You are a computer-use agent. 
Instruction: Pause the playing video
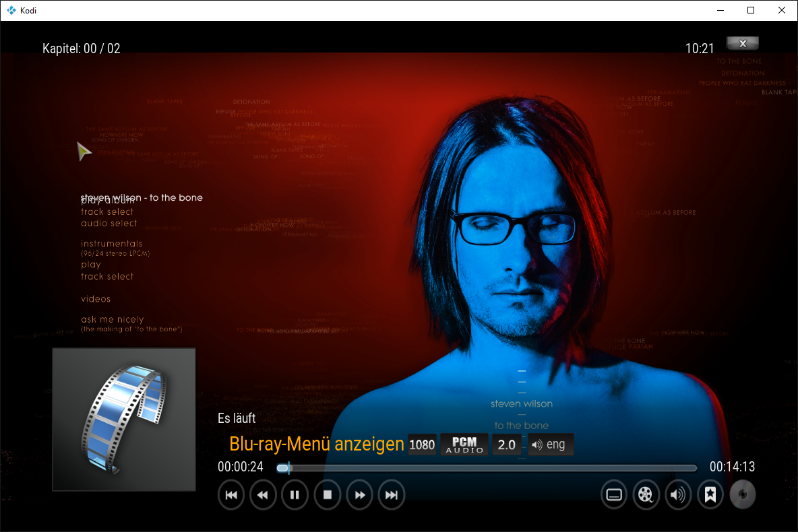(x=295, y=495)
